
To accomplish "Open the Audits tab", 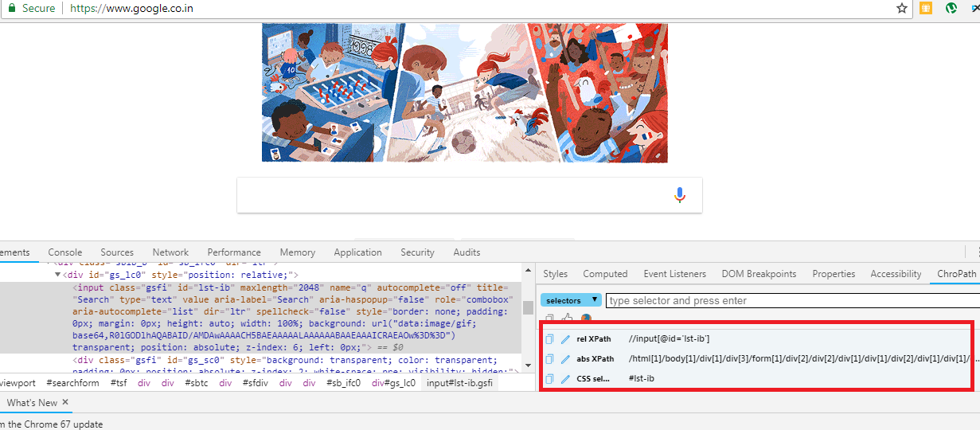I will pyautogui.click(x=467, y=252).
